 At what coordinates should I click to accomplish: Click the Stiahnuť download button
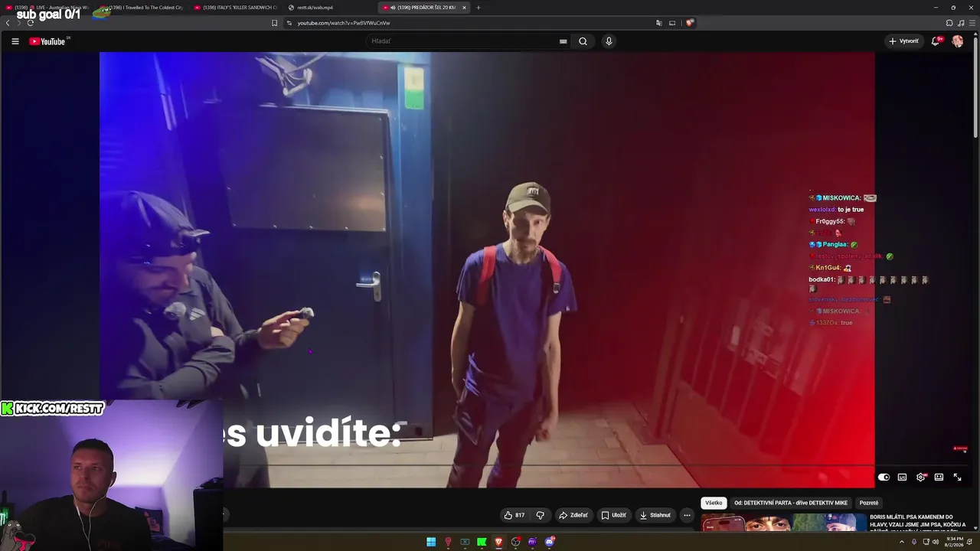point(655,515)
